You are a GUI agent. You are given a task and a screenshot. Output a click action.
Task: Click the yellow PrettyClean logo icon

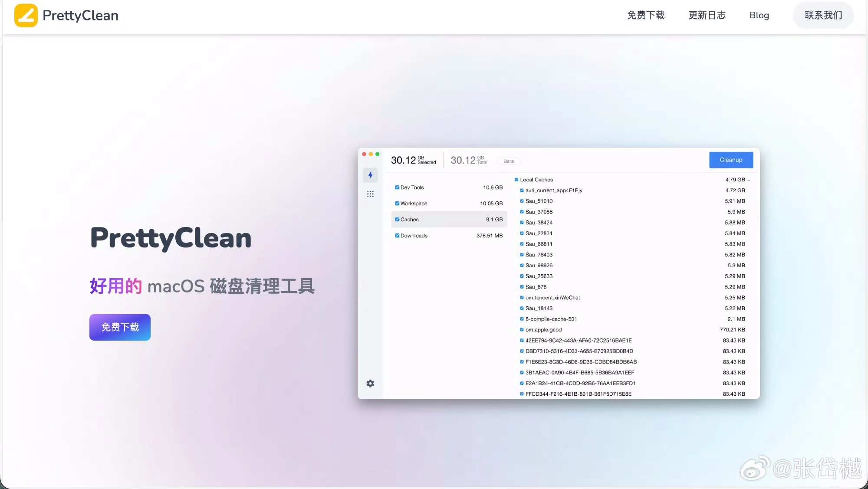[26, 16]
